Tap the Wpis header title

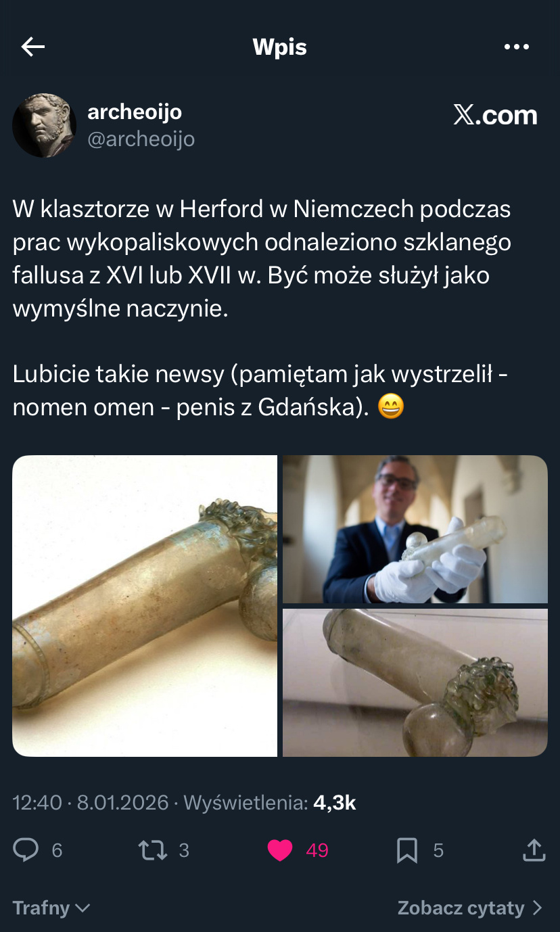279,47
